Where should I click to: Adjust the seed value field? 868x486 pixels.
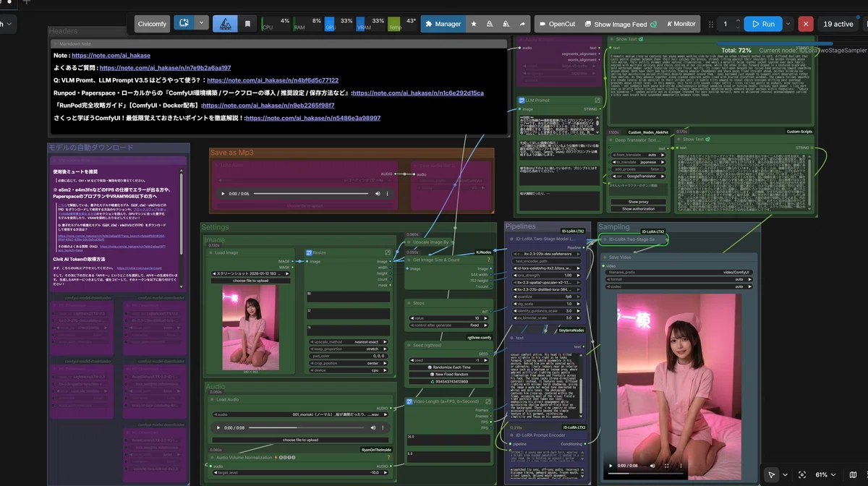451,360
